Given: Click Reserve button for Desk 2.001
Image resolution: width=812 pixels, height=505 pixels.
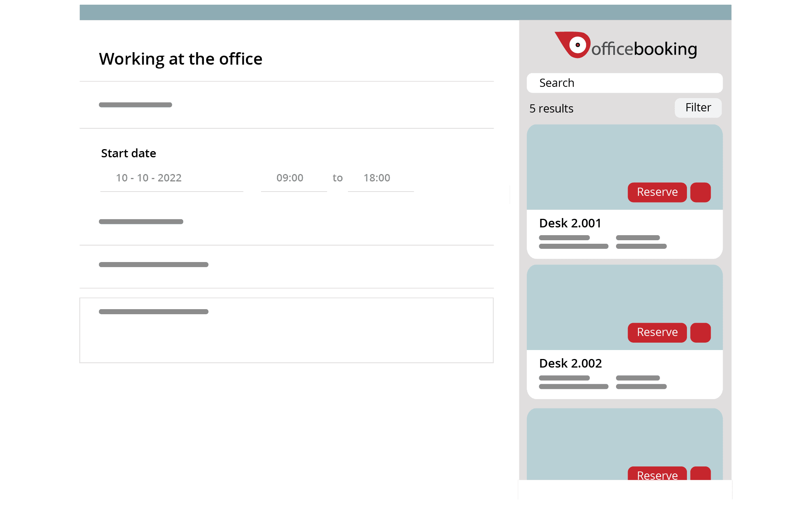Looking at the screenshot, I should (x=657, y=192).
